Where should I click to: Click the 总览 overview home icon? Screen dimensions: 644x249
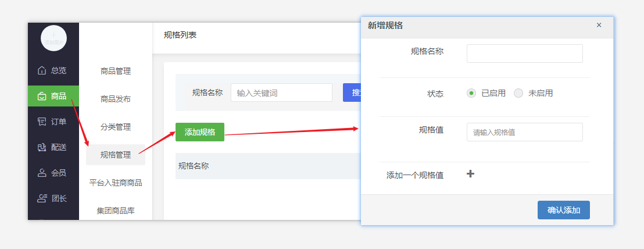click(x=42, y=70)
